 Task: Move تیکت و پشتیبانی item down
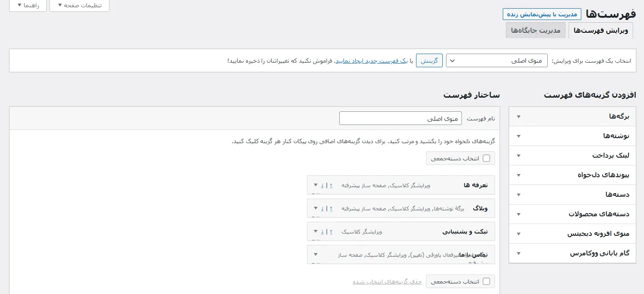click(x=322, y=232)
